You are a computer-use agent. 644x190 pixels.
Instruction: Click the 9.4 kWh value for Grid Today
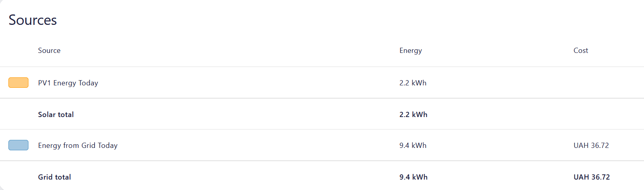[x=413, y=146]
